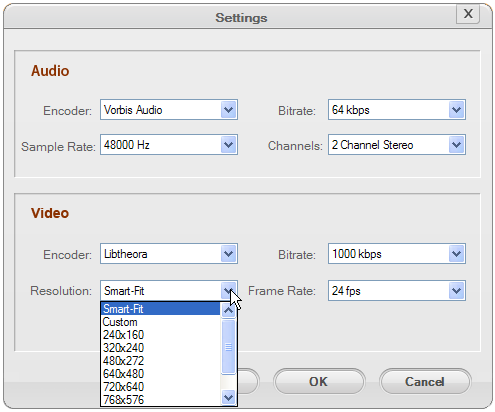The image size is (495, 412).
Task: Choose Custom resolution option
Action: click(x=160, y=322)
